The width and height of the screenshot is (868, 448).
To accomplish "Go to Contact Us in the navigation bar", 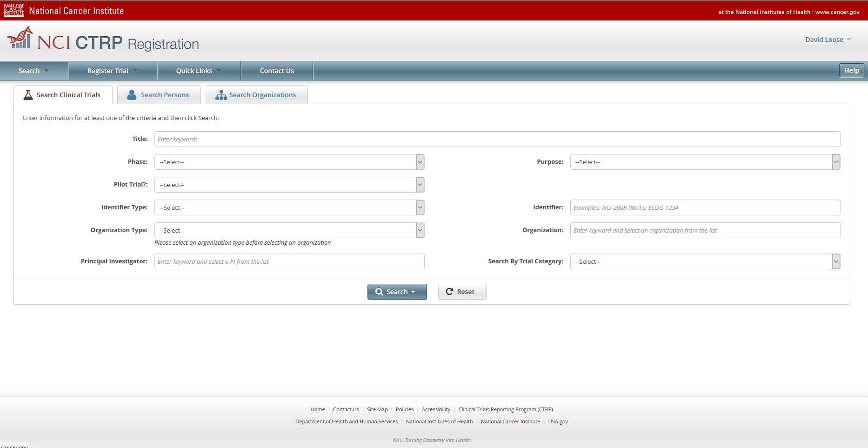I will (x=277, y=71).
